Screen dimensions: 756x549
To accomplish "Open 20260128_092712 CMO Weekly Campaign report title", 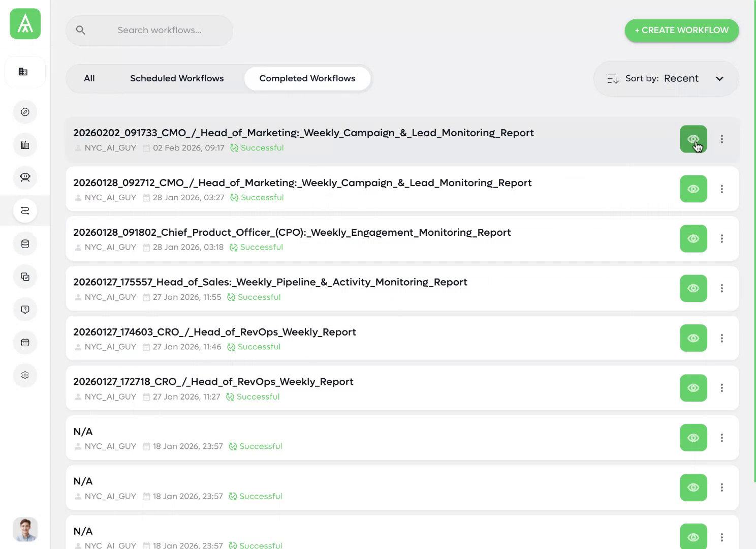I will tap(302, 182).
